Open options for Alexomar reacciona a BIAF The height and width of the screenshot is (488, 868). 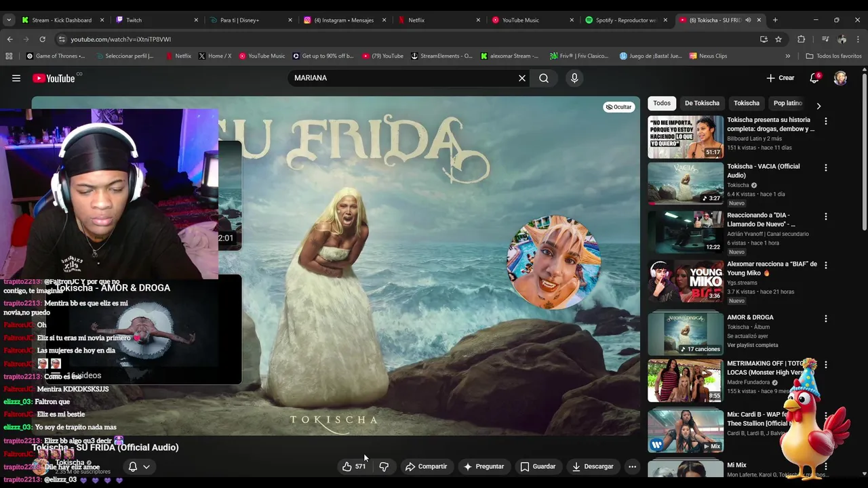826,265
